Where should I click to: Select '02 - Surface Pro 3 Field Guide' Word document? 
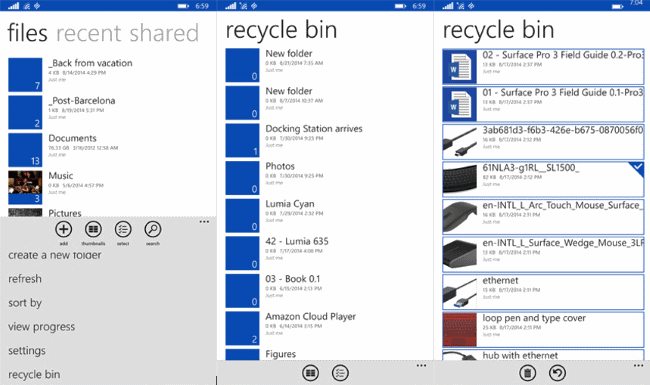[543, 67]
